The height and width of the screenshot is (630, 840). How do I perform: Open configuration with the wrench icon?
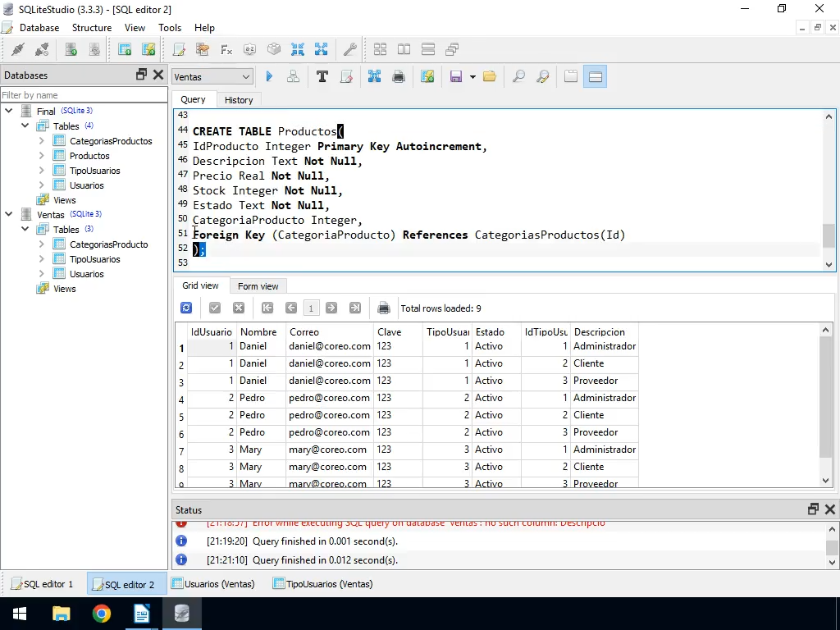pyautogui.click(x=349, y=49)
